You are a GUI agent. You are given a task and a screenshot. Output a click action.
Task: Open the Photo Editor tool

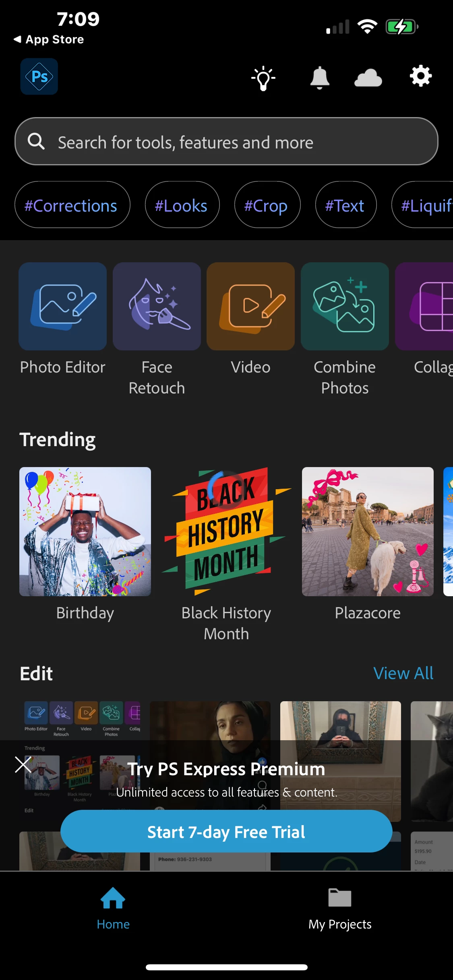coord(62,306)
